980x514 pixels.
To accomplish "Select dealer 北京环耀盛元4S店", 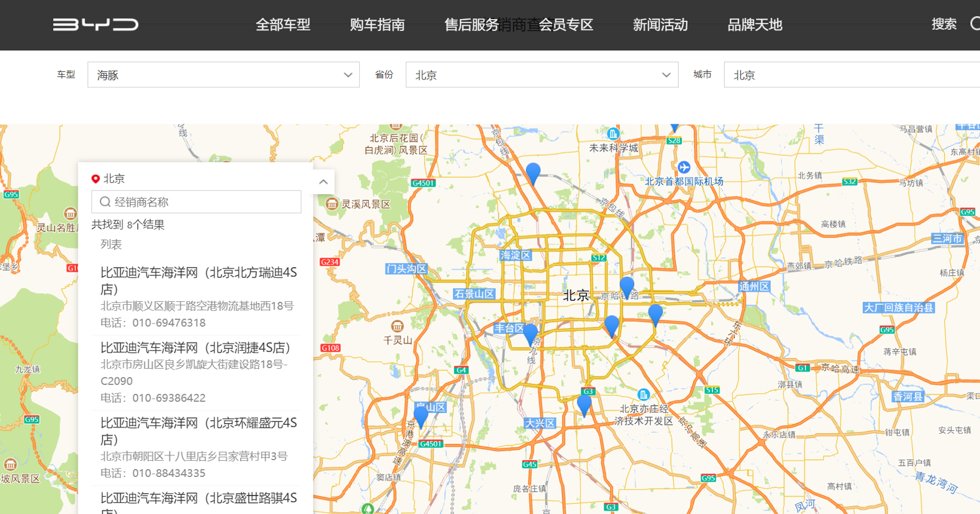I will click(x=198, y=432).
